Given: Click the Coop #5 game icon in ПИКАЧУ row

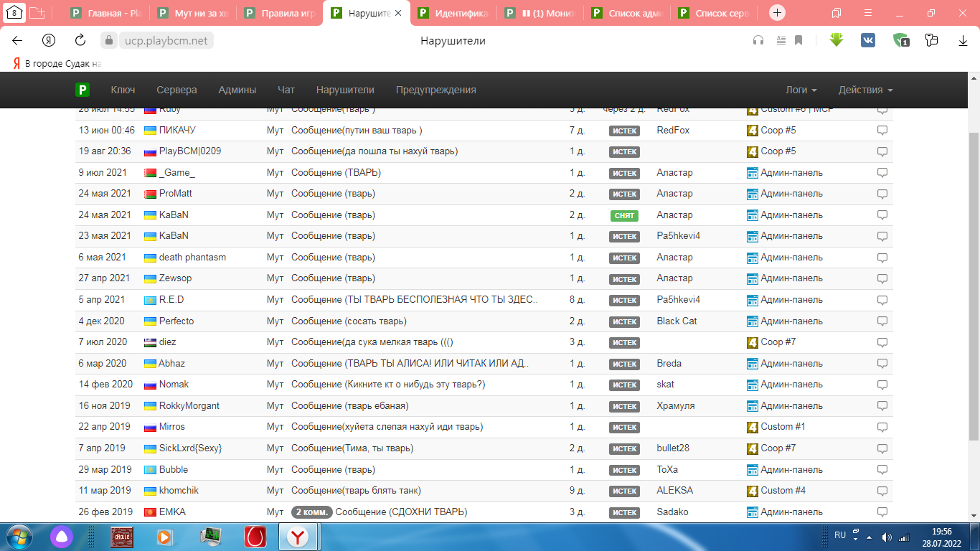Looking at the screenshot, I should coord(753,131).
